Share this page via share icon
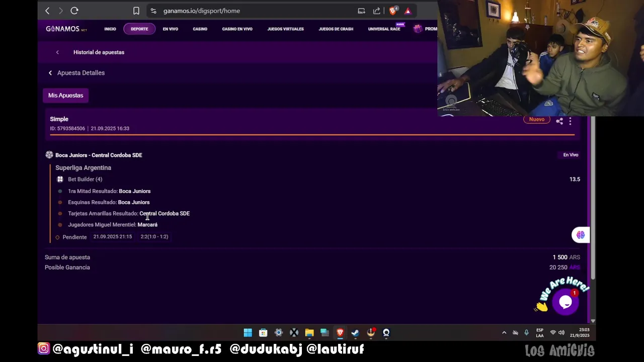Image resolution: width=644 pixels, height=362 pixels. click(x=376, y=11)
